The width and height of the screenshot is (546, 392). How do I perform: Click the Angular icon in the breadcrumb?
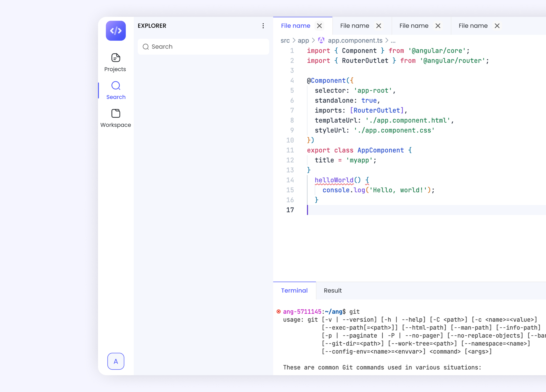tap(321, 40)
